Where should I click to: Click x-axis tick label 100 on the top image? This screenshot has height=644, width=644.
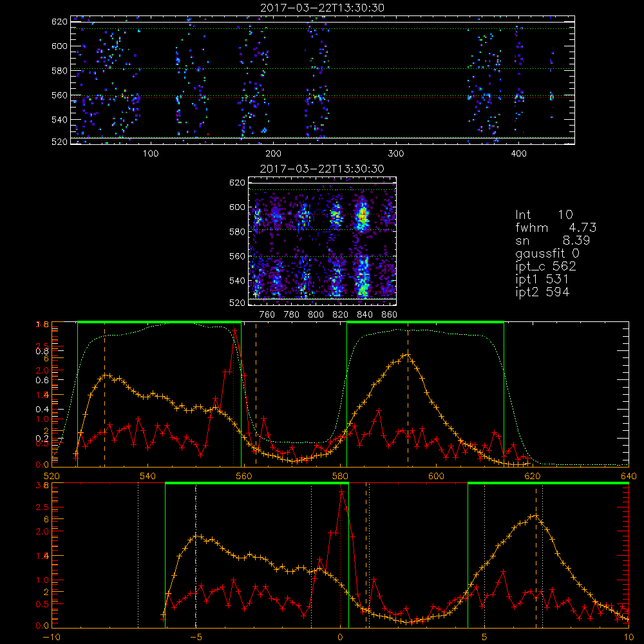coord(151,154)
